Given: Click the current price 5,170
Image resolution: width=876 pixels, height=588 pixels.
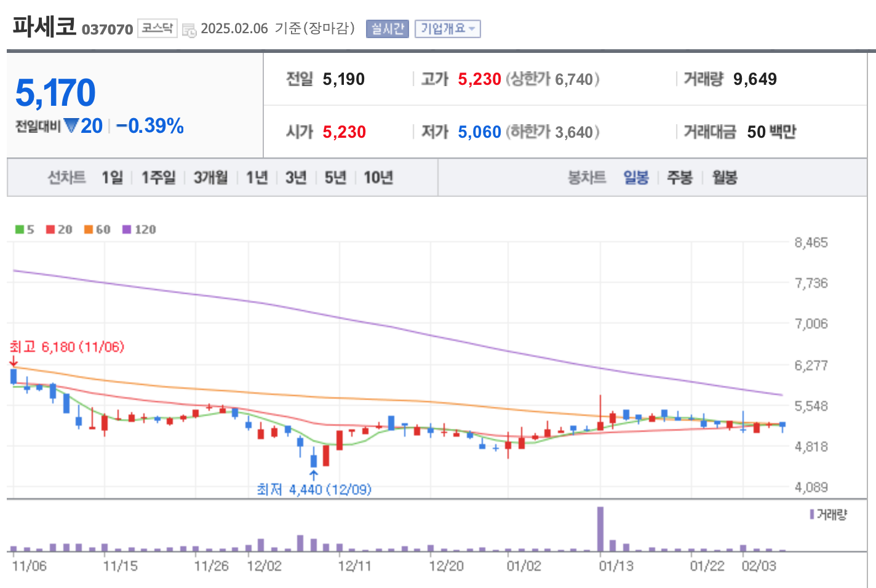Looking at the screenshot, I should (55, 93).
